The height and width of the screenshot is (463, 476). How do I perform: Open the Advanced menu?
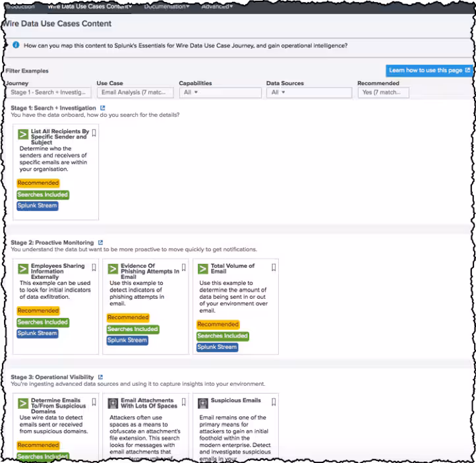(x=217, y=7)
